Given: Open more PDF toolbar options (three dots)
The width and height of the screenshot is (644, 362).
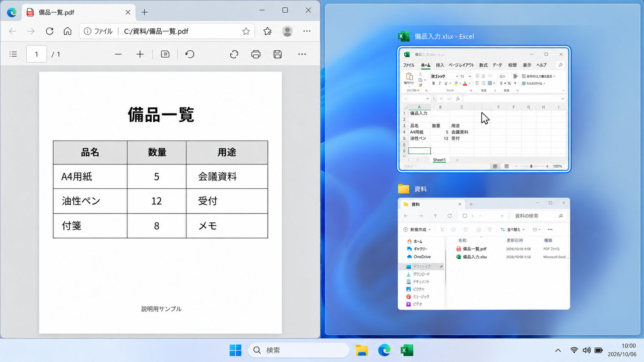Looking at the screenshot, I should coord(302,54).
